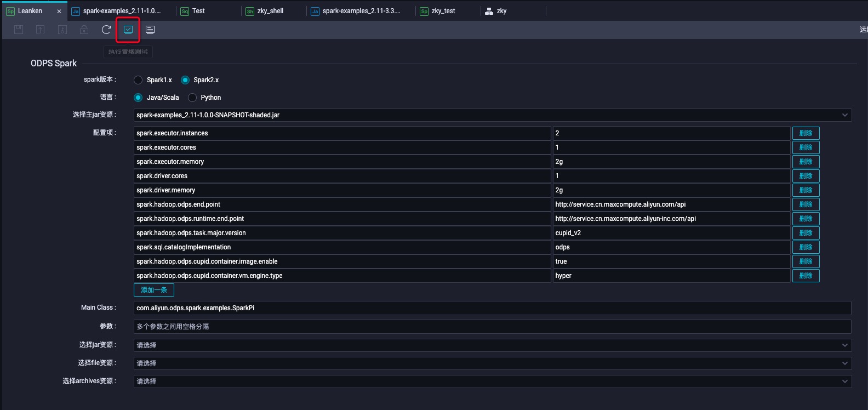The image size is (868, 410).
Task: Edit the spark.sql.catalogImplementation key field
Action: 342,247
